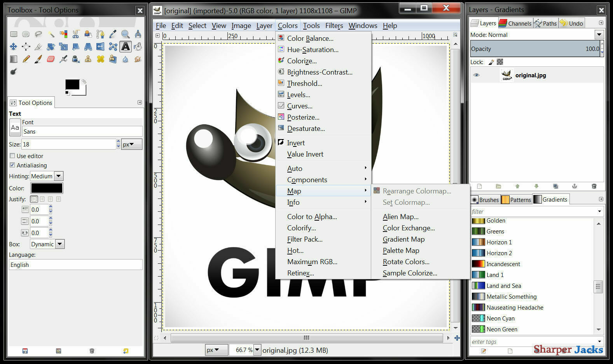
Task: Select the Fuzzy Select magic wand tool
Action: (51, 34)
